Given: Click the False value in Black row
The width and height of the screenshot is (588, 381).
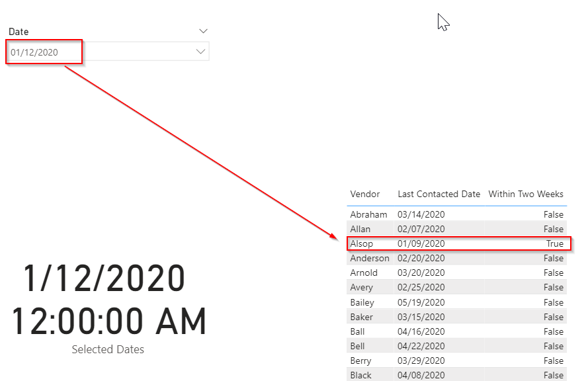Looking at the screenshot, I should [554, 375].
